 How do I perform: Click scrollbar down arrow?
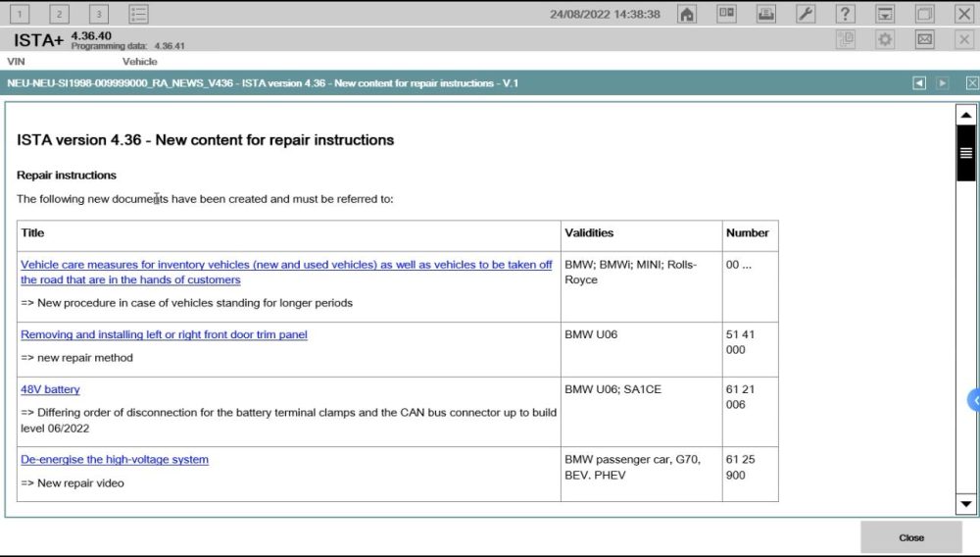pyautogui.click(x=965, y=504)
